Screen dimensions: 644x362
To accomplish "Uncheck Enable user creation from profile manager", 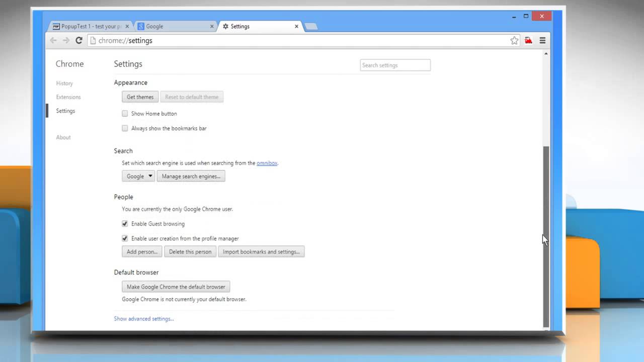I will 125,238.
